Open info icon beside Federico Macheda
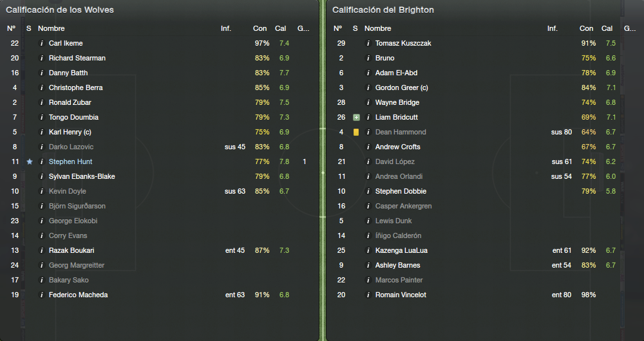 click(41, 295)
